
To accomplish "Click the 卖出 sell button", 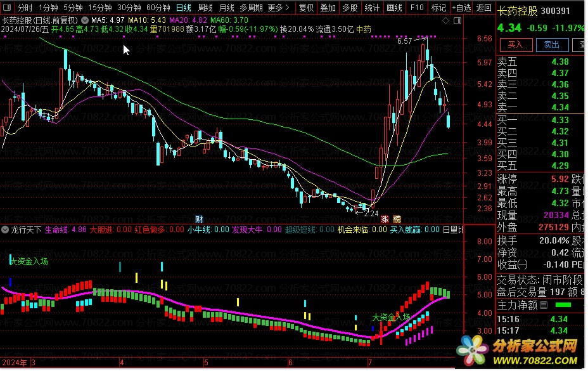I will pyautogui.click(x=552, y=44).
